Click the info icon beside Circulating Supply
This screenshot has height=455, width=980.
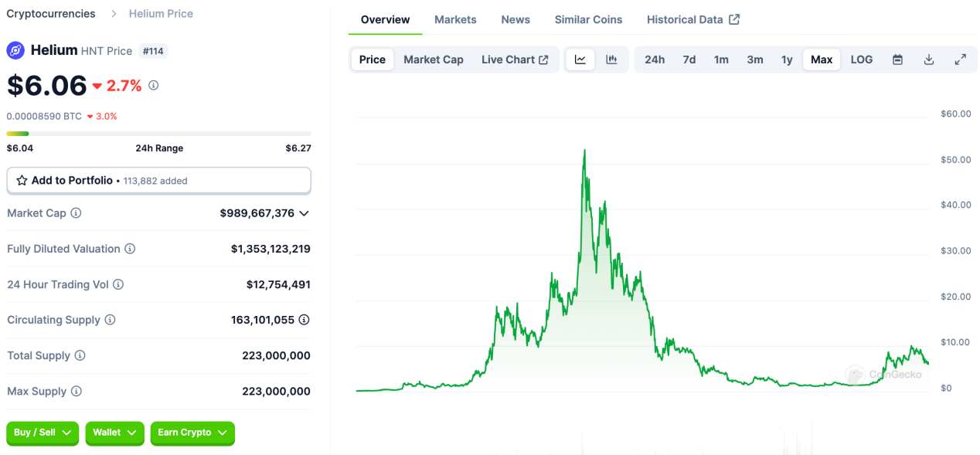[x=110, y=319]
